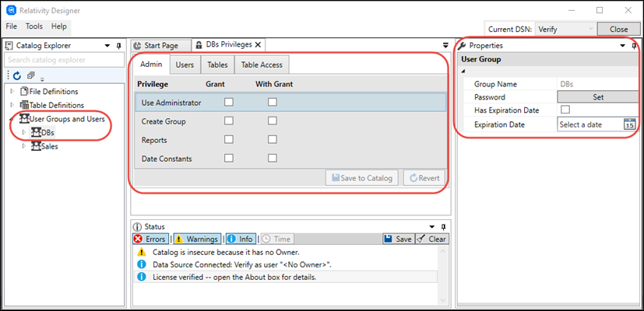The width and height of the screenshot is (644, 311).
Task: Click the Search catalog explorer field
Action: [x=64, y=60]
